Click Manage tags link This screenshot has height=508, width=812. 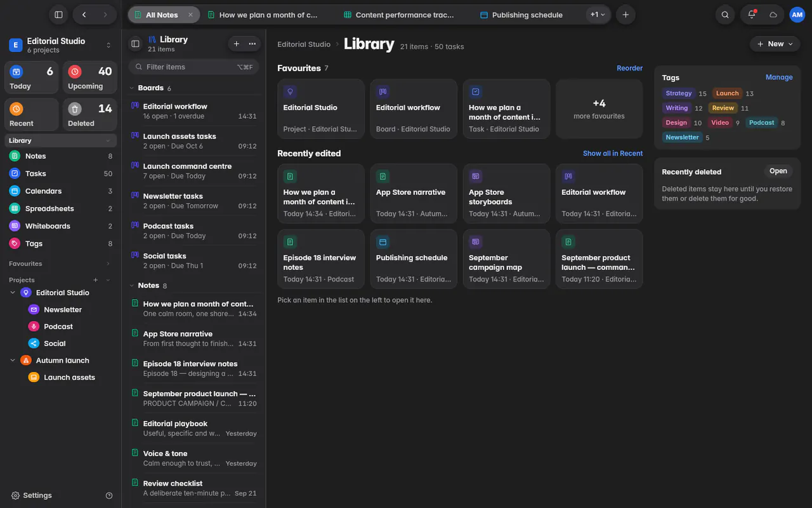779,77
